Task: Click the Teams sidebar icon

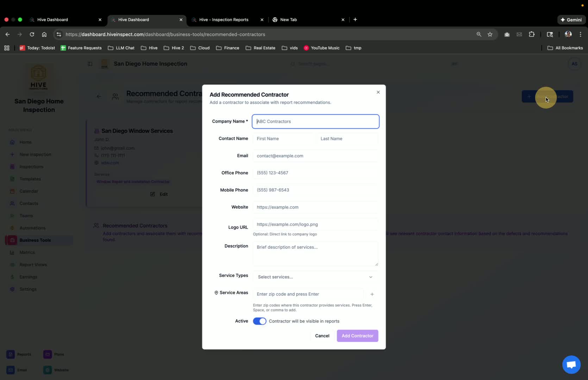Action: point(12,216)
